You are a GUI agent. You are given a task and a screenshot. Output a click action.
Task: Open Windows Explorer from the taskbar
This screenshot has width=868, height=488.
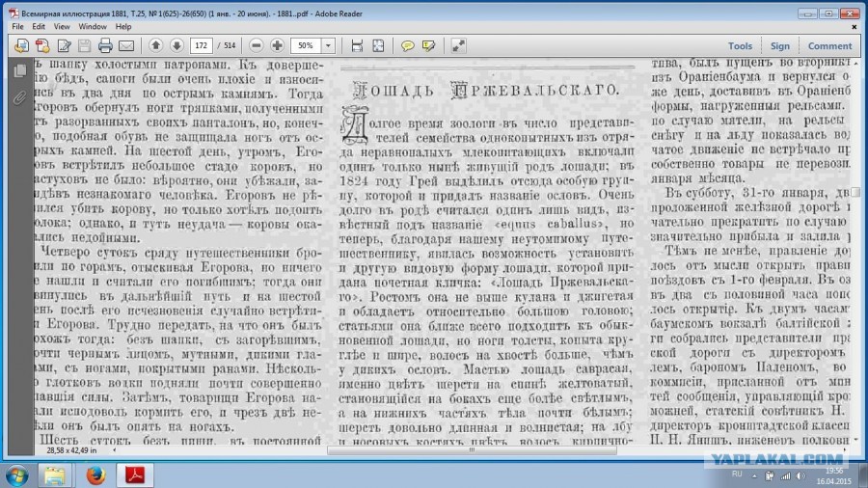point(54,475)
